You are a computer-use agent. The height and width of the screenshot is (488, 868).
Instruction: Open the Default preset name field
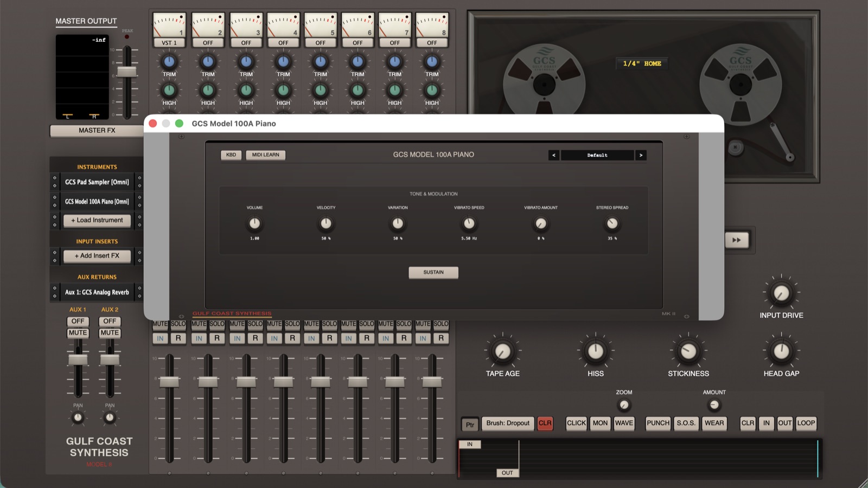[597, 155]
